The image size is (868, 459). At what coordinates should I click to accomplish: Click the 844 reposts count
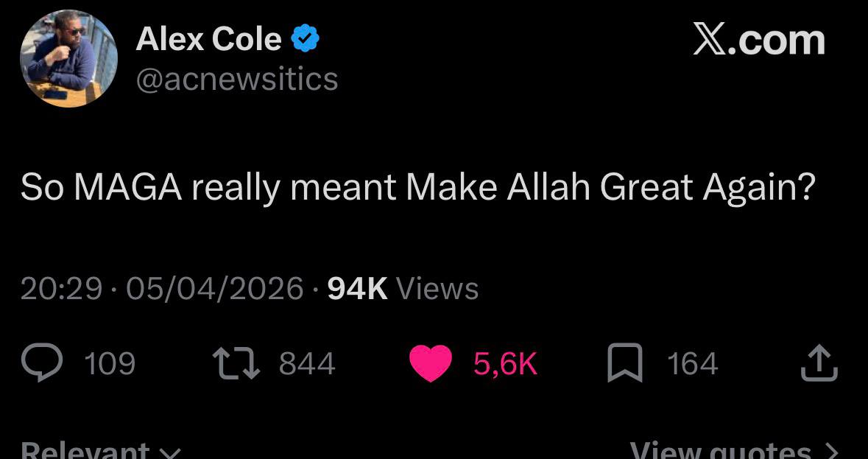[x=307, y=364]
